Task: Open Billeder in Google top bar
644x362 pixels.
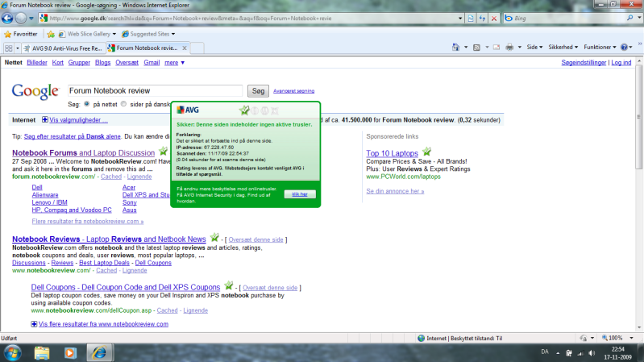Action: (37, 62)
